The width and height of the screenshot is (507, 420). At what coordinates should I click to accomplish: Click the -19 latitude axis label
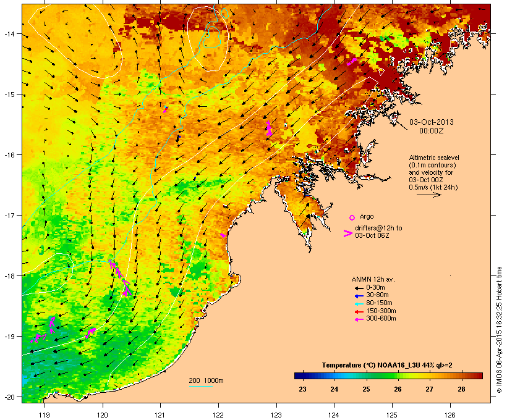coord(9,337)
